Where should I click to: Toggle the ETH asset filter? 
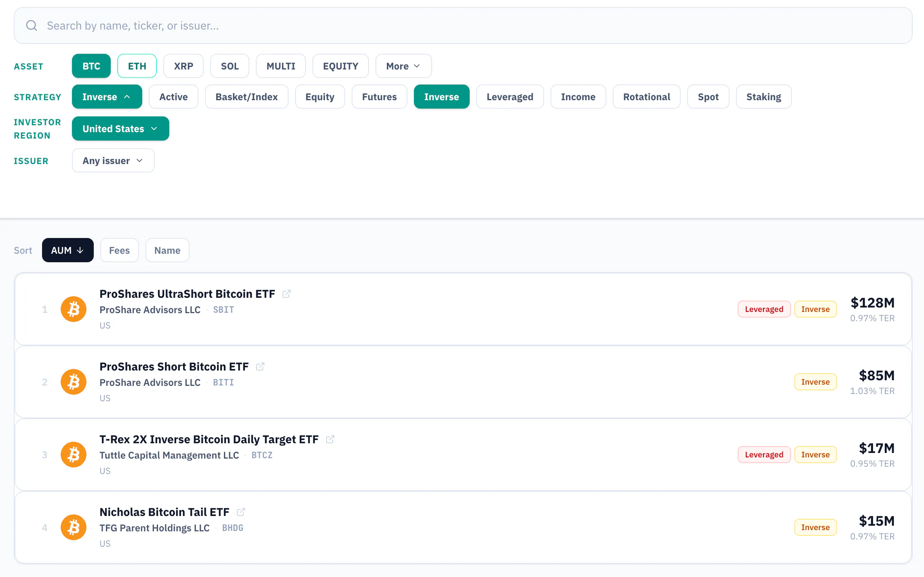pos(137,66)
